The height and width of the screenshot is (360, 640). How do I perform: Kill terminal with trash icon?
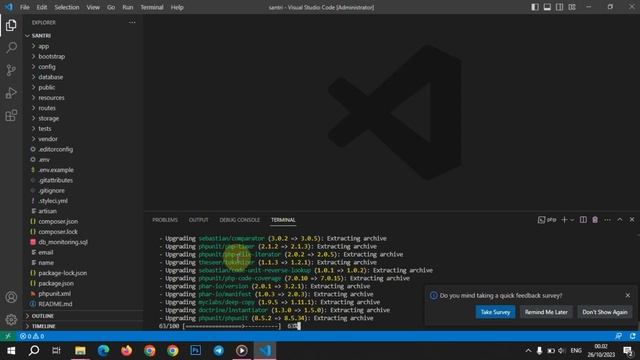pos(595,220)
